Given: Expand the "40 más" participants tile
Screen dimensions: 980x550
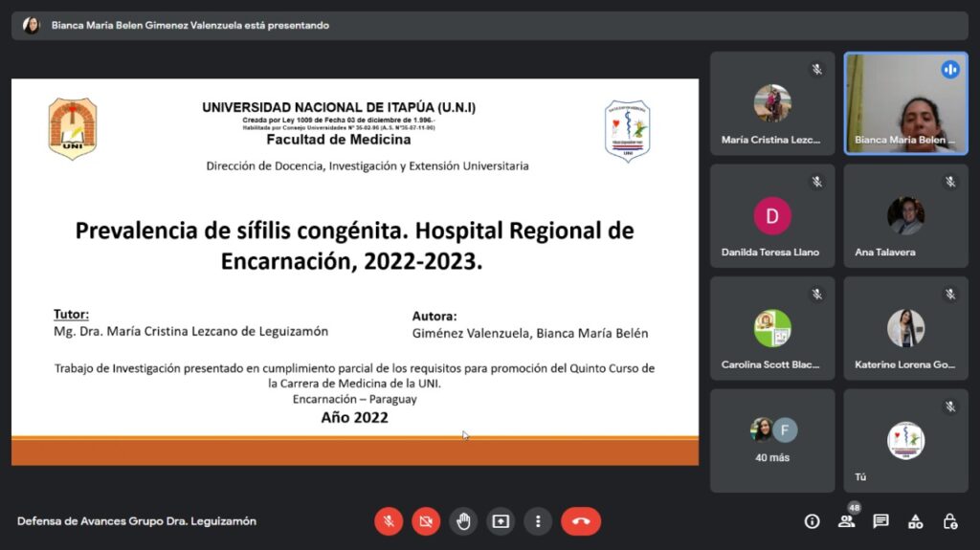Looking at the screenshot, I should (771, 440).
